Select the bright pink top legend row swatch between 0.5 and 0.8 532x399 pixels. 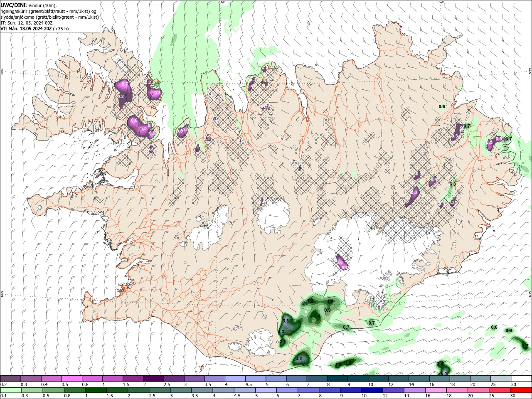[x=71, y=379]
